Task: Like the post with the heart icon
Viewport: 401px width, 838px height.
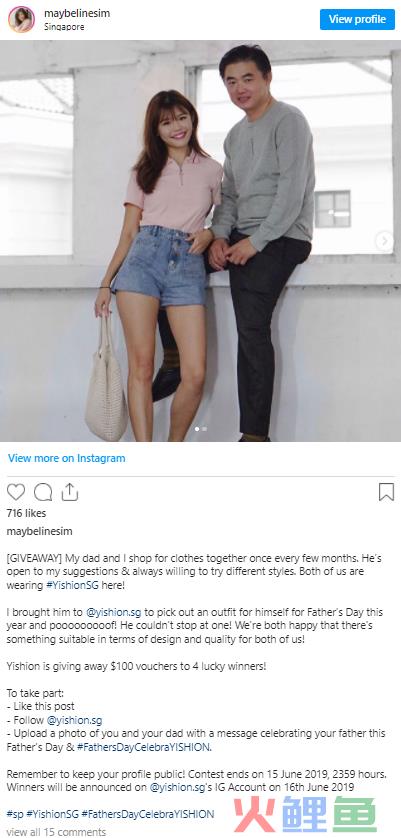Action: click(16, 492)
